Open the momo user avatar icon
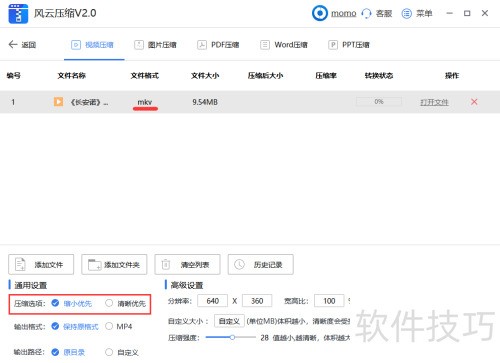 [x=320, y=13]
